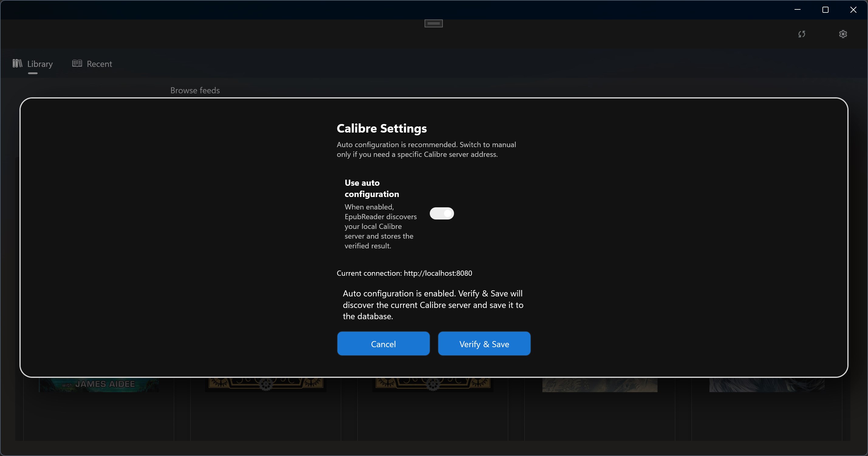Click the title bar drag handle icon
The image size is (868, 456).
pos(434,23)
